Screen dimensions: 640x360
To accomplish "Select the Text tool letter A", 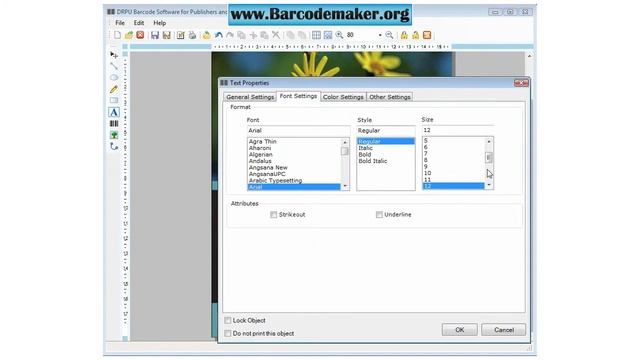I will [114, 112].
